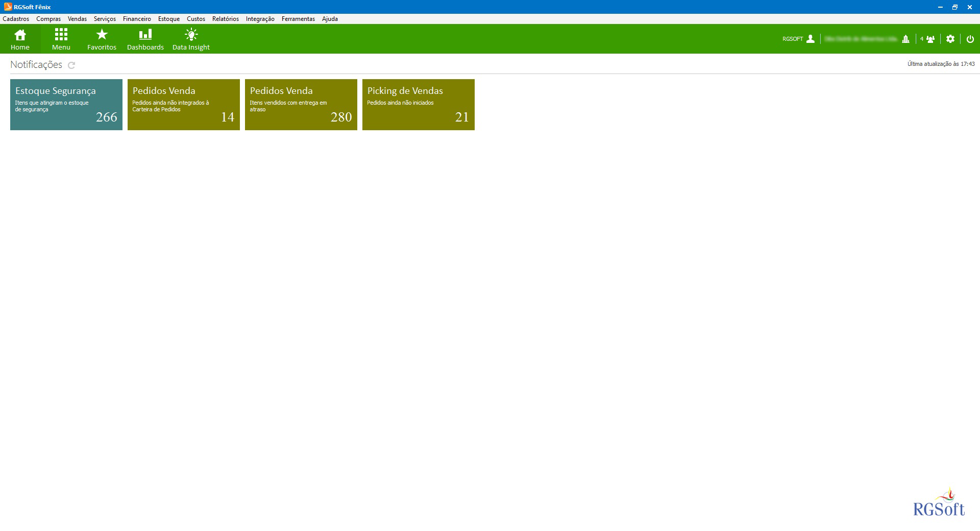Open Pedidos Venda tile showing 280

tap(301, 105)
